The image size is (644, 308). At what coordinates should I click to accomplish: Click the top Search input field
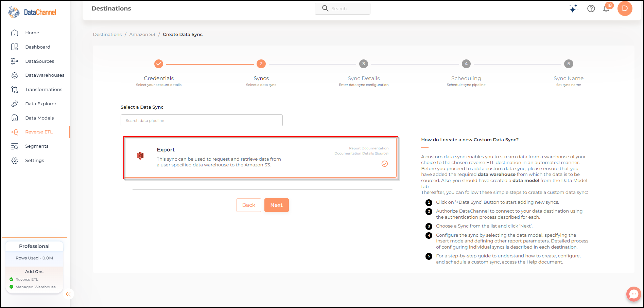point(343,8)
